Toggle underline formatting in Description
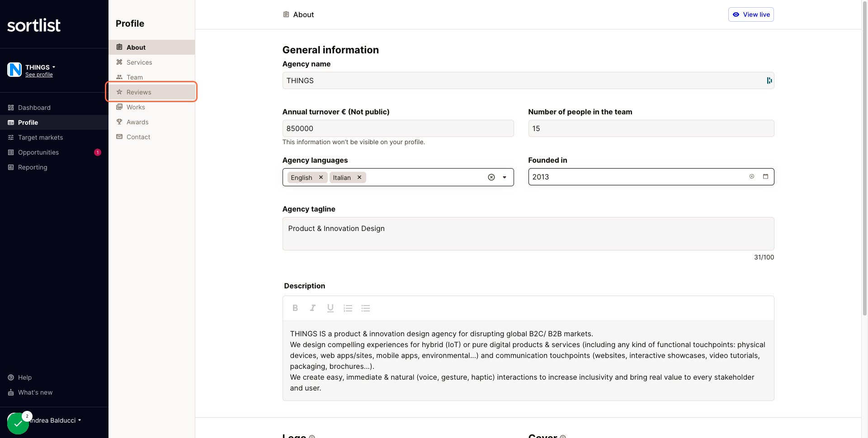 (330, 308)
